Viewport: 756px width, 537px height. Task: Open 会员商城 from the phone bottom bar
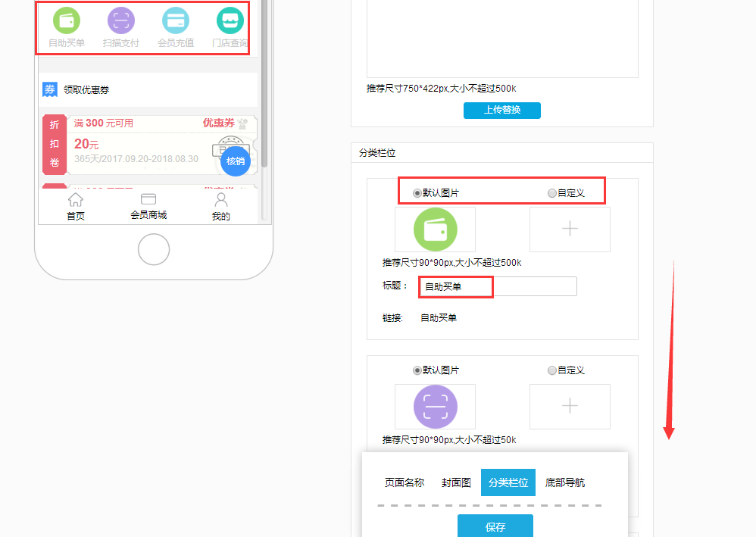148,200
